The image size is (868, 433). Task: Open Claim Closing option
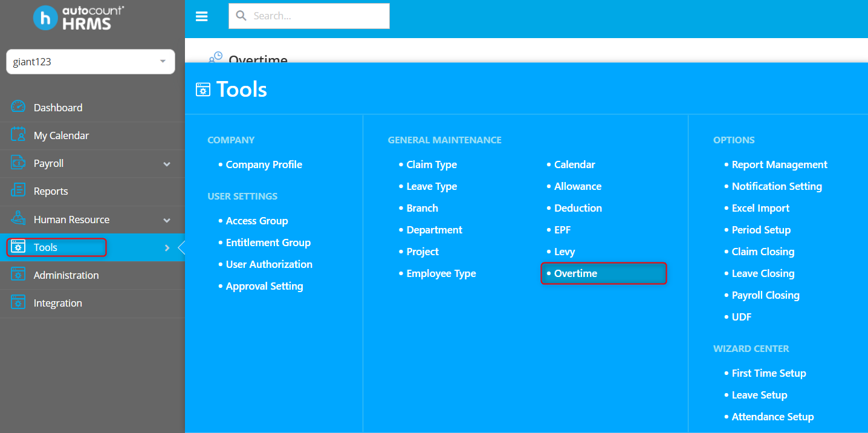click(763, 252)
